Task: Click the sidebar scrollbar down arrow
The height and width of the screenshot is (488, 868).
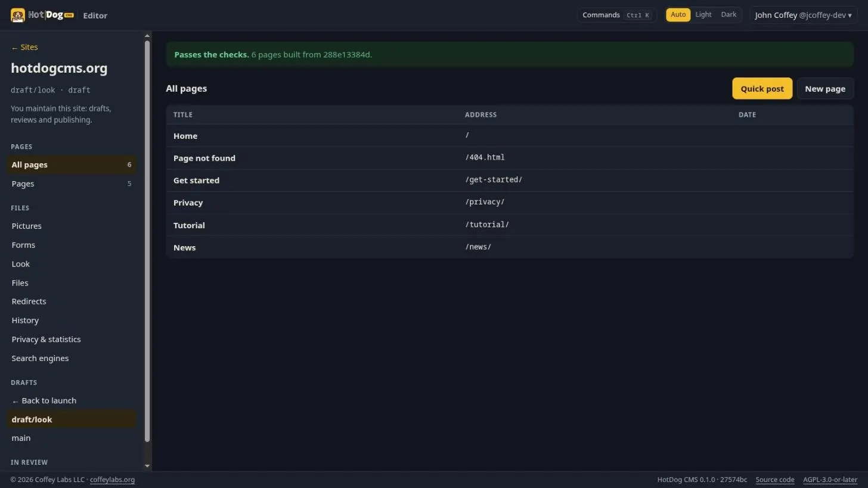Action: pyautogui.click(x=147, y=466)
